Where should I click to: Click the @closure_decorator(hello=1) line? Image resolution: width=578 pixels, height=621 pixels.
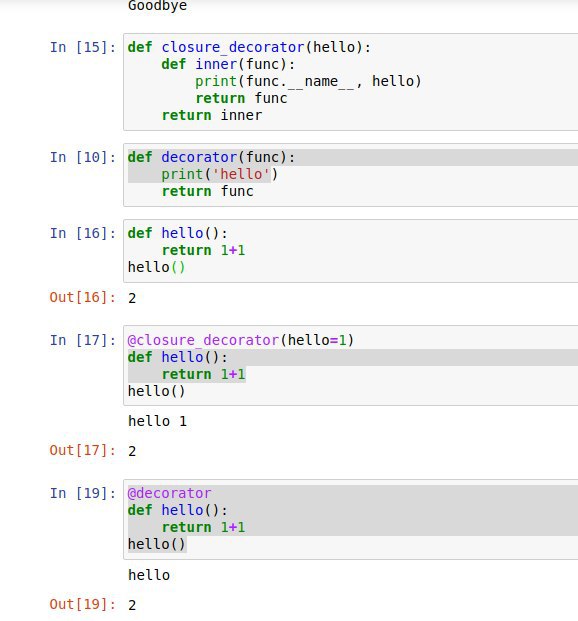pos(240,340)
